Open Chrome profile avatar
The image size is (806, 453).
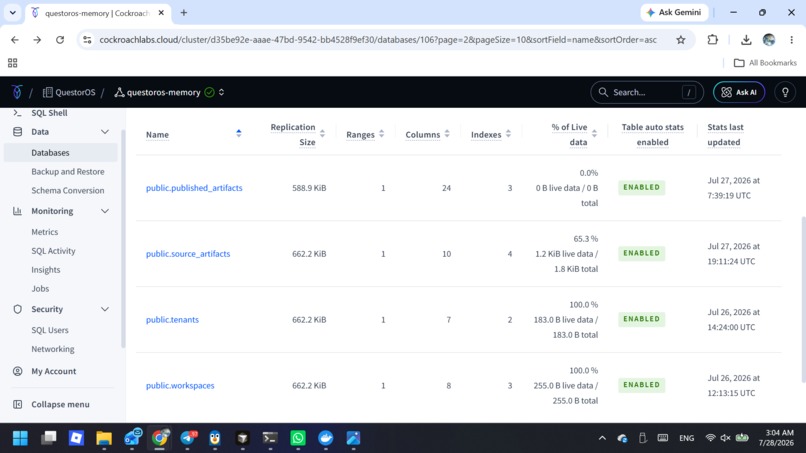[769, 40]
